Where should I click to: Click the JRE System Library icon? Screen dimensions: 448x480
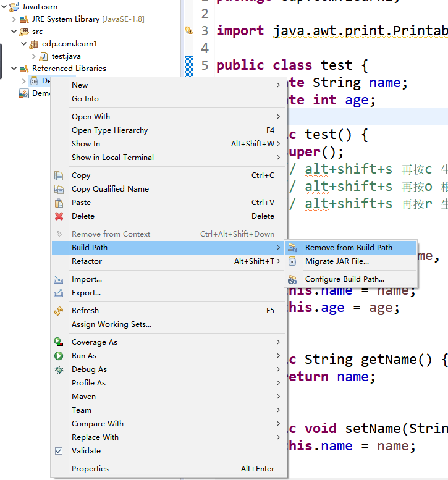coord(24,20)
